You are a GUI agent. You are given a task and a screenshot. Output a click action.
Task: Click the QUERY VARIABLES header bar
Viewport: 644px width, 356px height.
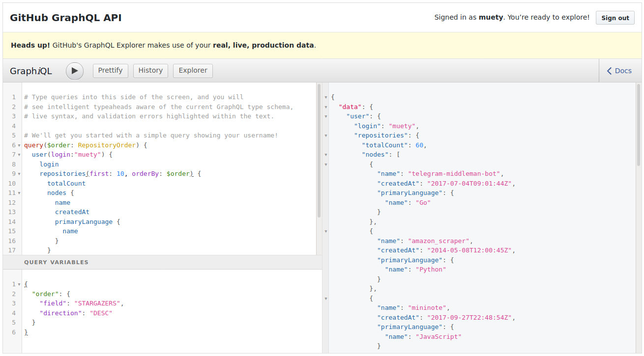tap(162, 262)
